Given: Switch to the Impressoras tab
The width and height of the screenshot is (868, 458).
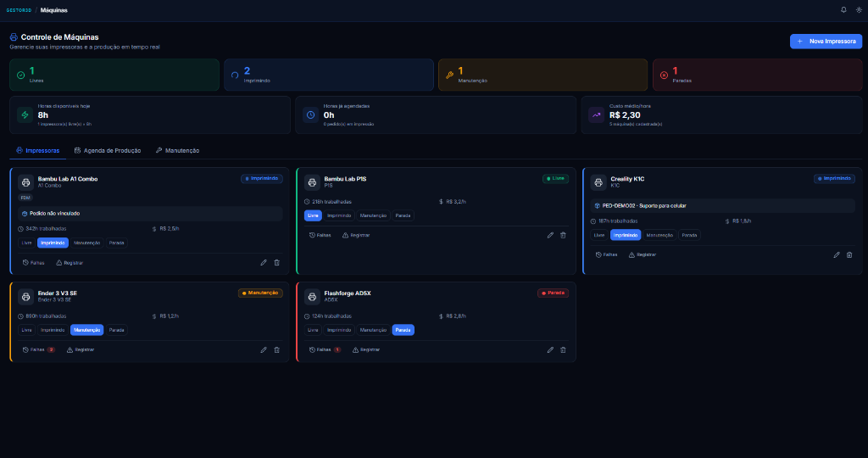Looking at the screenshot, I should tap(37, 151).
